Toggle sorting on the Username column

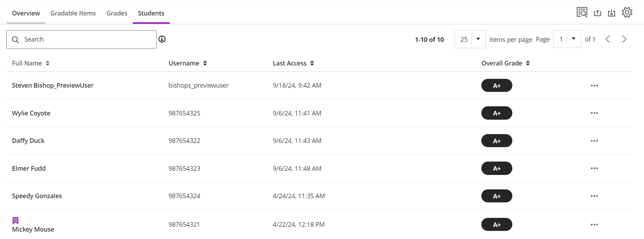coord(205,63)
